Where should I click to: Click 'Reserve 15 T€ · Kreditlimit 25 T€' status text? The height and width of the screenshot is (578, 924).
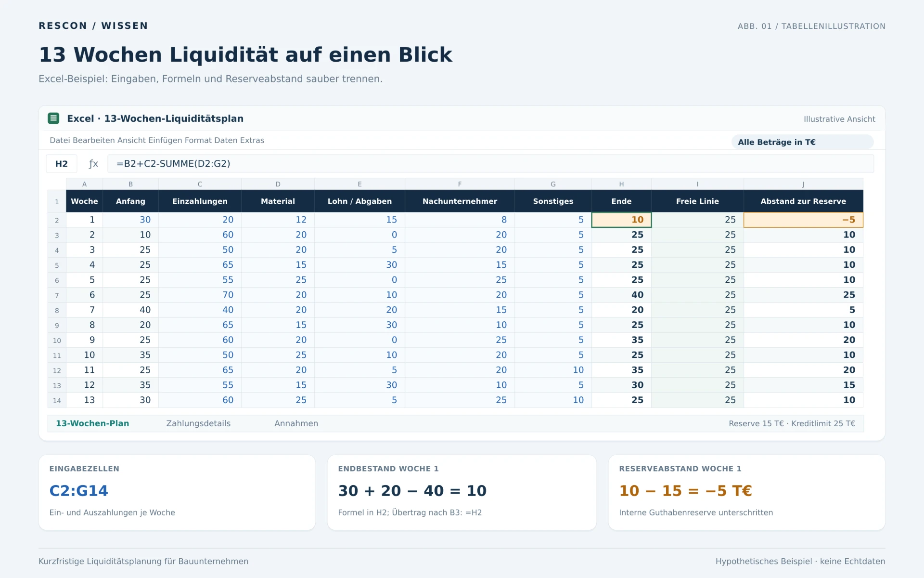click(792, 423)
